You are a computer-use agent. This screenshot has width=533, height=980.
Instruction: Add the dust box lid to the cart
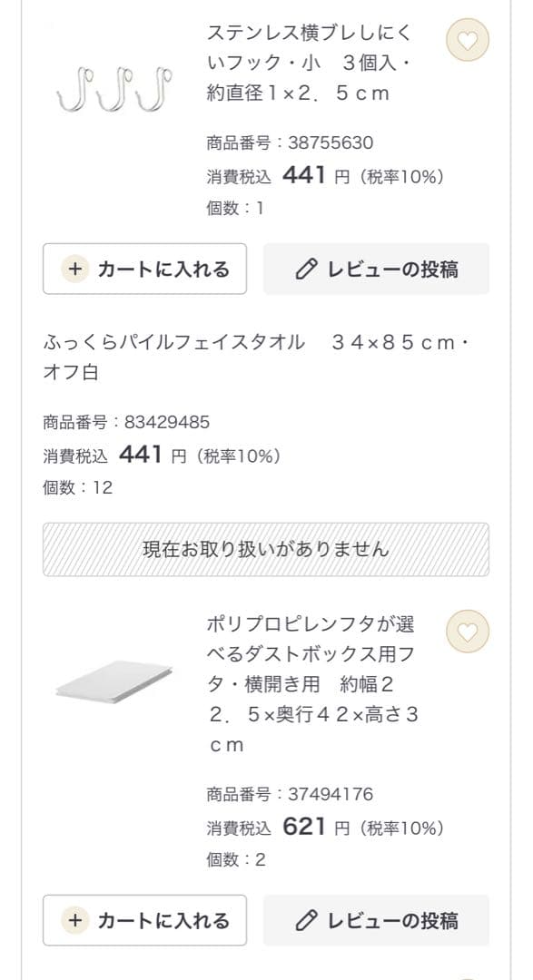[143, 921]
